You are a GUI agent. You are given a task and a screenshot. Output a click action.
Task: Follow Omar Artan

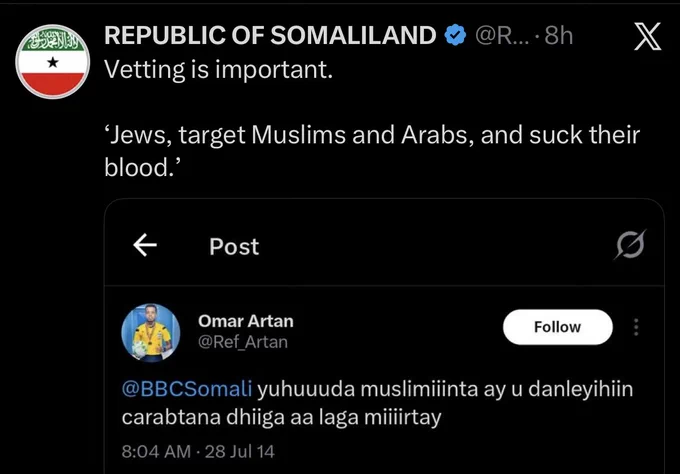(x=557, y=327)
